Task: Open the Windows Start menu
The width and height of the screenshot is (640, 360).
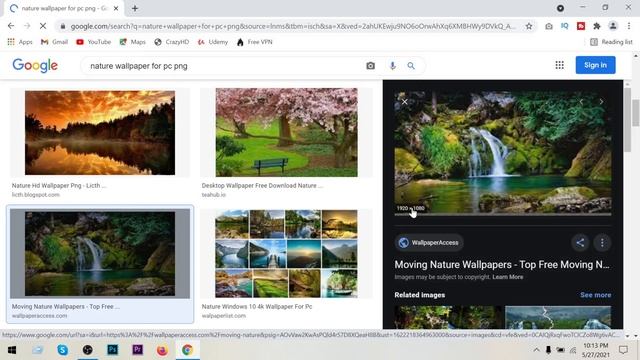Action: 12,350
